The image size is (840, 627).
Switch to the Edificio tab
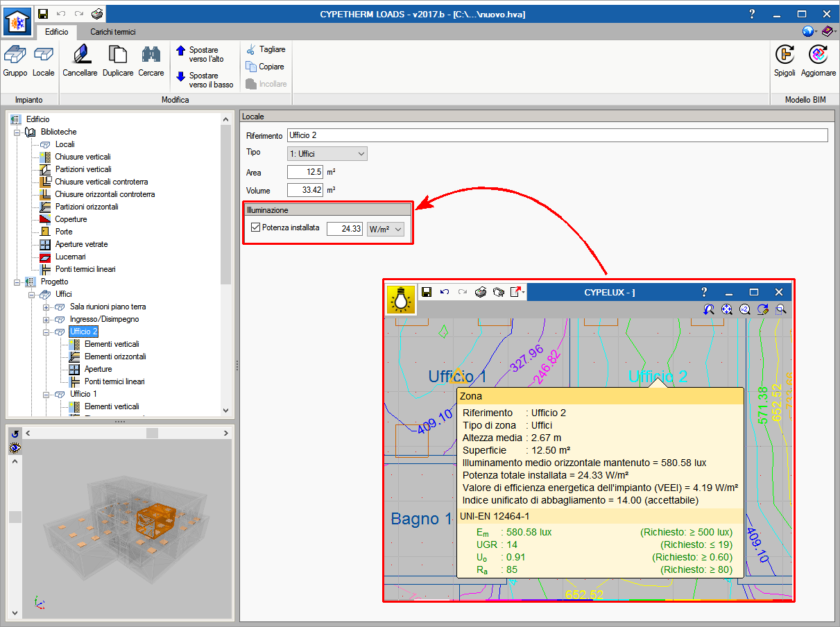57,31
